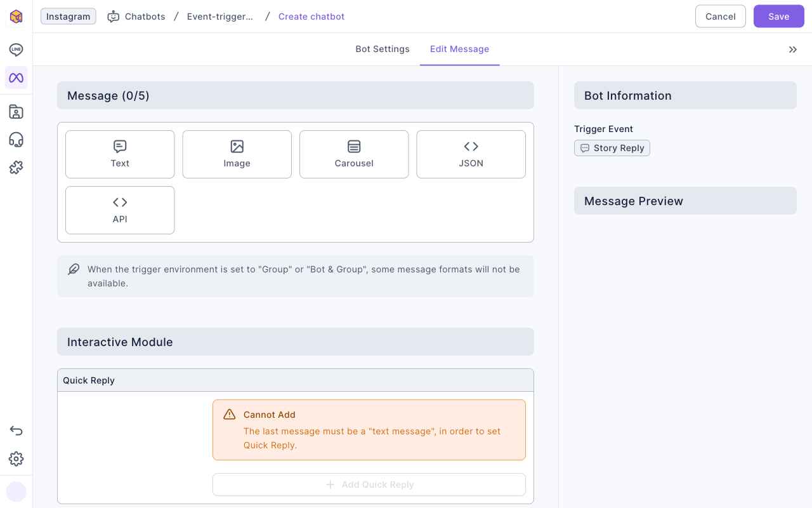Open the contacts folder sidebar icon
This screenshot has height=508, width=812.
tap(16, 112)
